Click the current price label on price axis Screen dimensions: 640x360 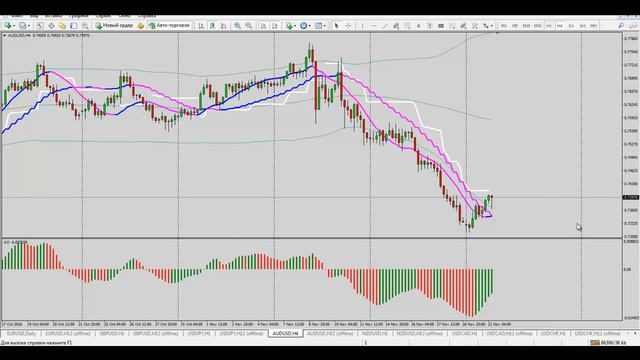tap(631, 198)
